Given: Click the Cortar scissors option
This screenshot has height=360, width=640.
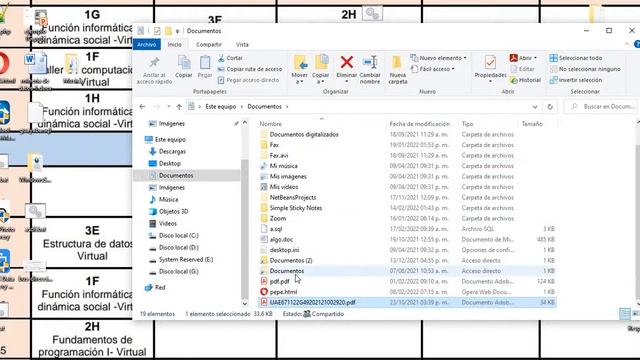Looking at the screenshot, I should pos(230,58).
